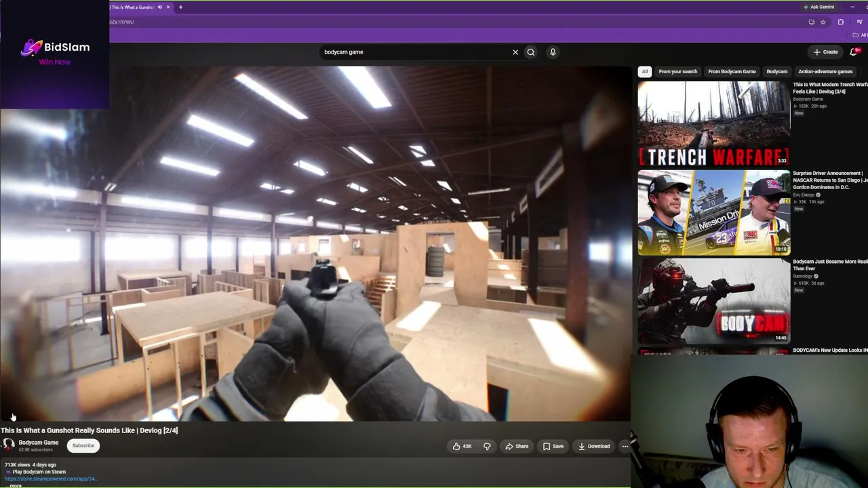Mute the tab via its speaker icon

click(x=160, y=7)
